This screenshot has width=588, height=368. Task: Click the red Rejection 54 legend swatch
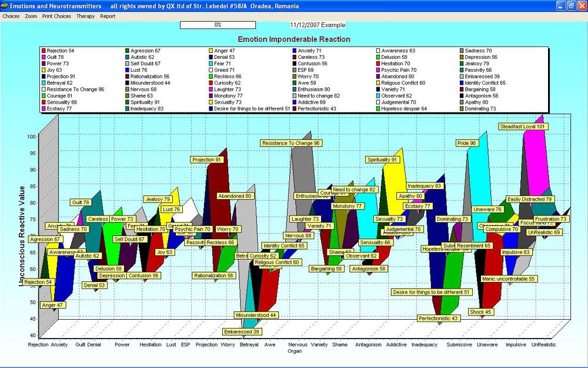pyautogui.click(x=44, y=51)
